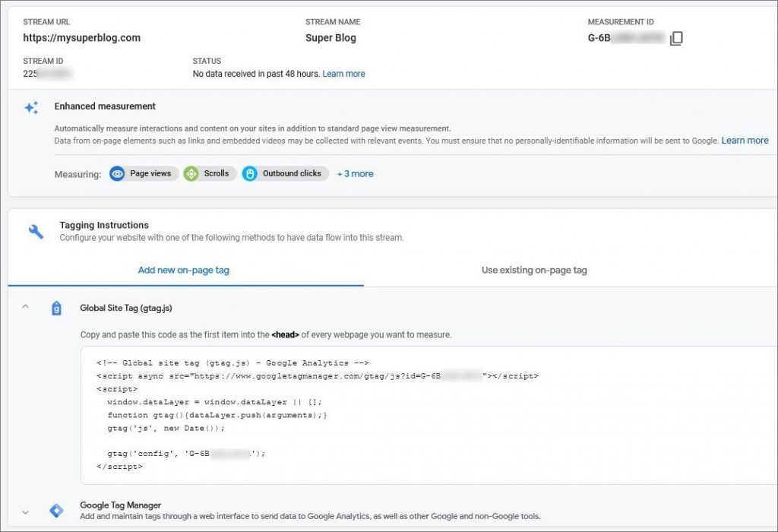Open the Use existing on-page tag tab
The image size is (778, 532).
point(533,270)
